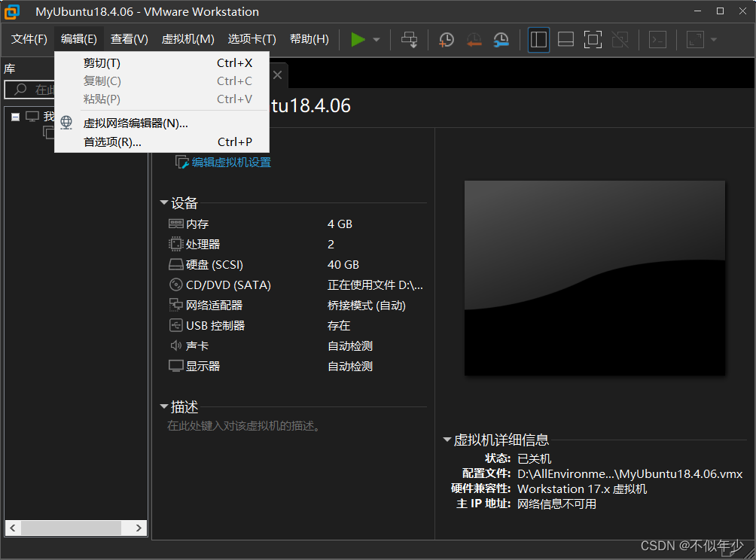The width and height of the screenshot is (756, 560).
Task: Click the 显示器 monitor icon
Action: (x=176, y=367)
